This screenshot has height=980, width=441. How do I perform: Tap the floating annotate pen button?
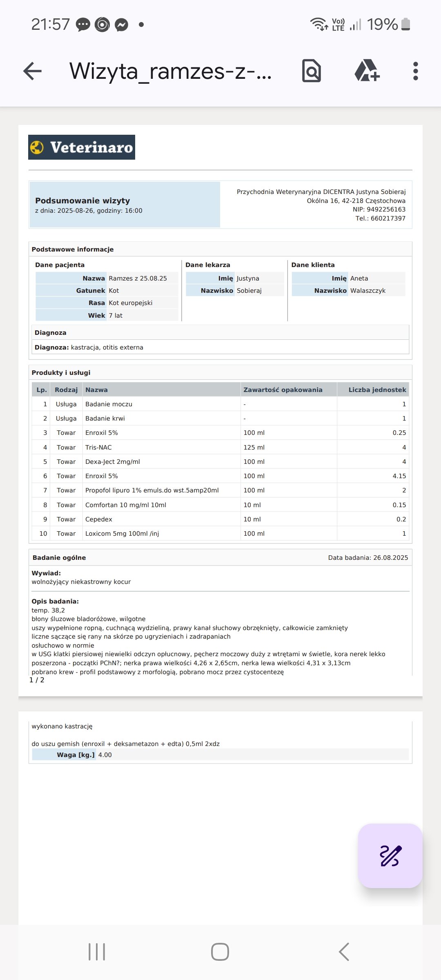(390, 855)
